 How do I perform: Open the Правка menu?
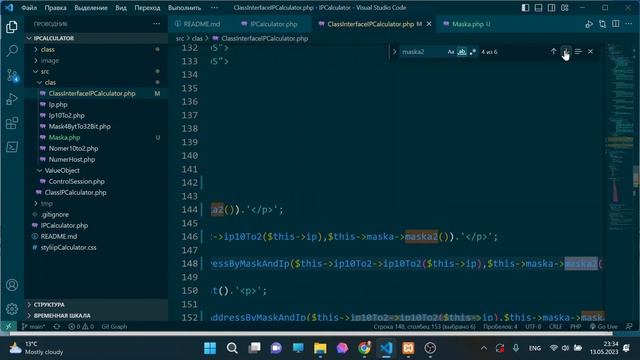[55, 8]
